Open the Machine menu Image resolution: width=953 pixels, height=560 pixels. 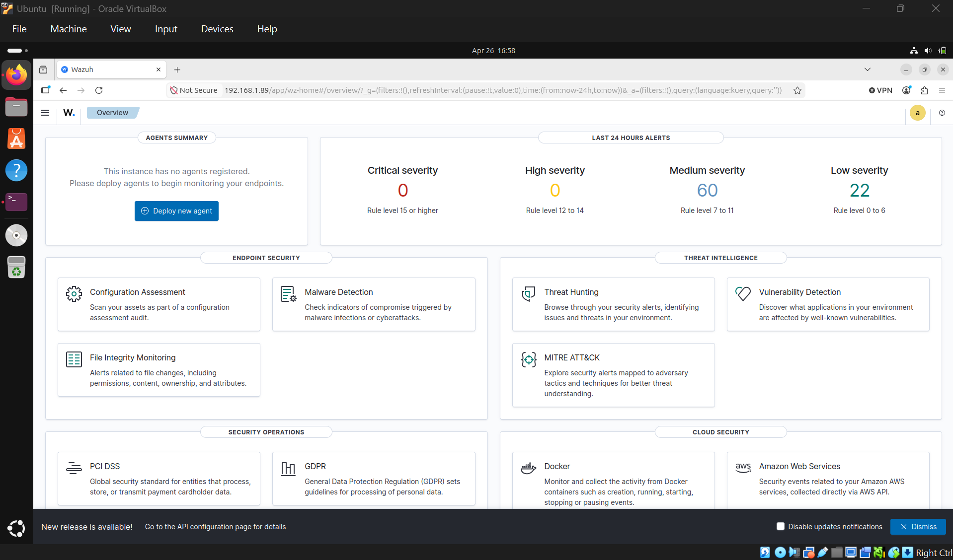coord(69,29)
